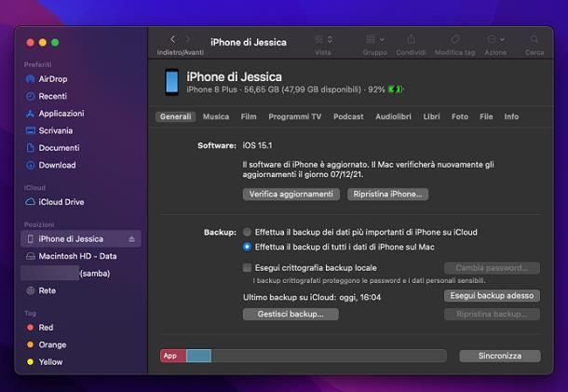
Task: Switch to the Libri tab
Action: pyautogui.click(x=431, y=116)
